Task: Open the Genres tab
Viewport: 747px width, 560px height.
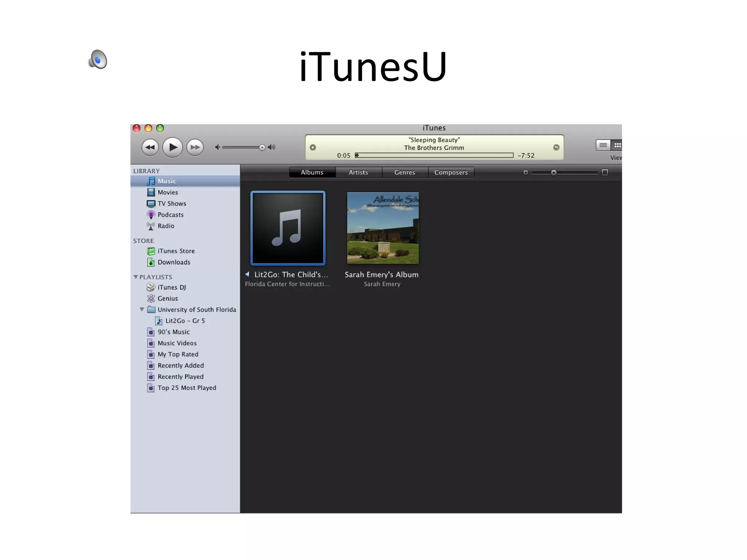Action: (x=405, y=172)
